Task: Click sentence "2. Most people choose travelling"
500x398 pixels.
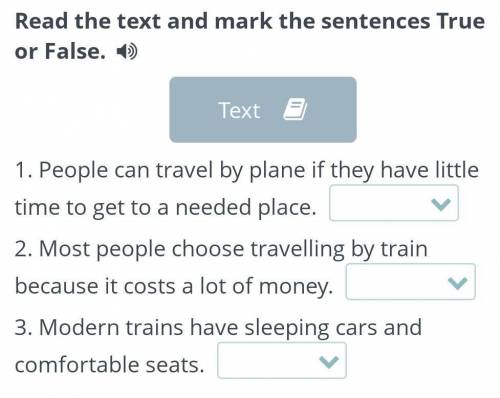Action: [x=180, y=249]
